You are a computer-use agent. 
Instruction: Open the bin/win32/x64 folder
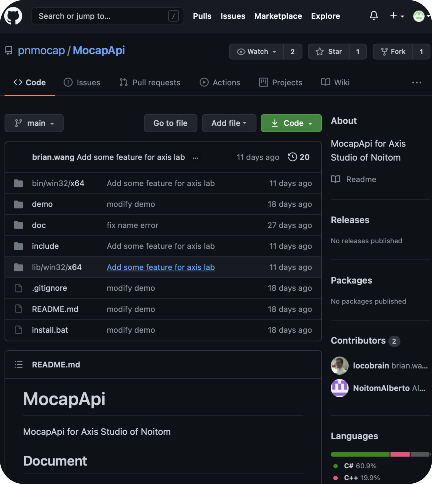click(x=58, y=183)
